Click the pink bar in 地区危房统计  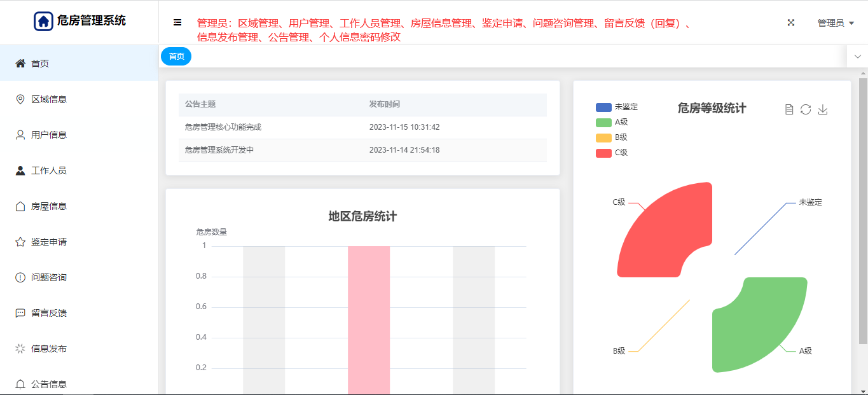coord(369,320)
